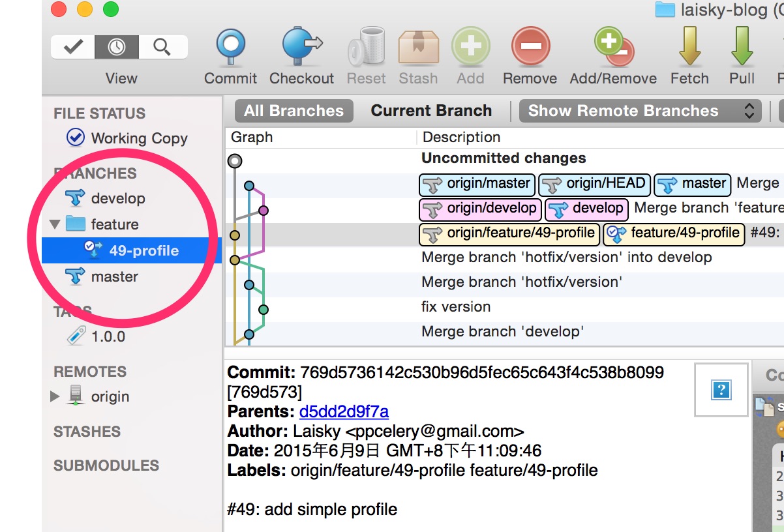Collapse the feature folder
The height and width of the screenshot is (532, 784).
pos(55,225)
